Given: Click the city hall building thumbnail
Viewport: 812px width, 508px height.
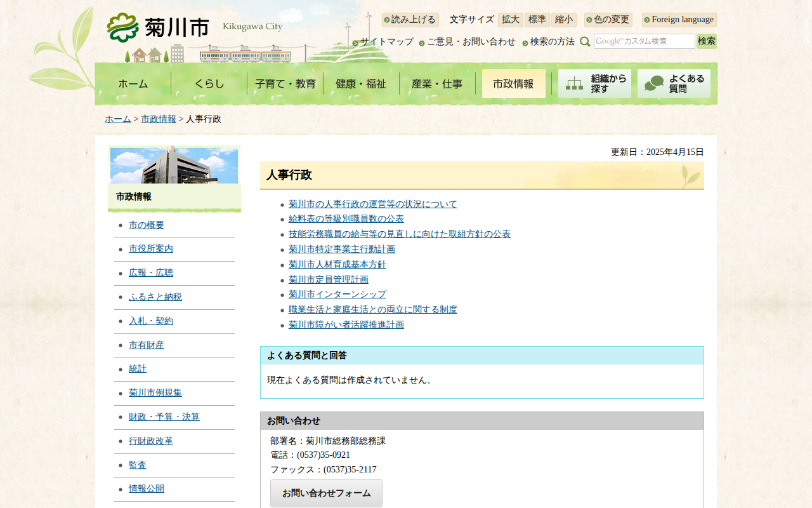Looking at the screenshot, I should [x=174, y=165].
